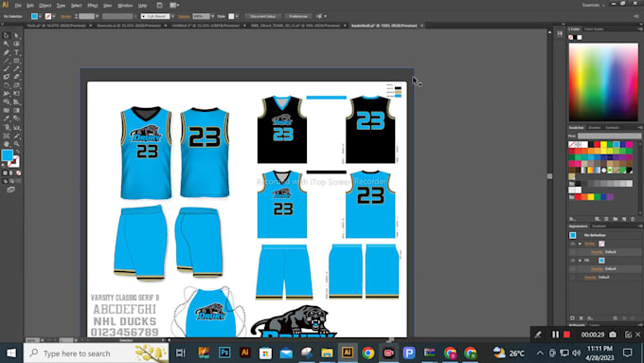644x363 pixels.
Task: Open the Help menu
Action: [142, 6]
